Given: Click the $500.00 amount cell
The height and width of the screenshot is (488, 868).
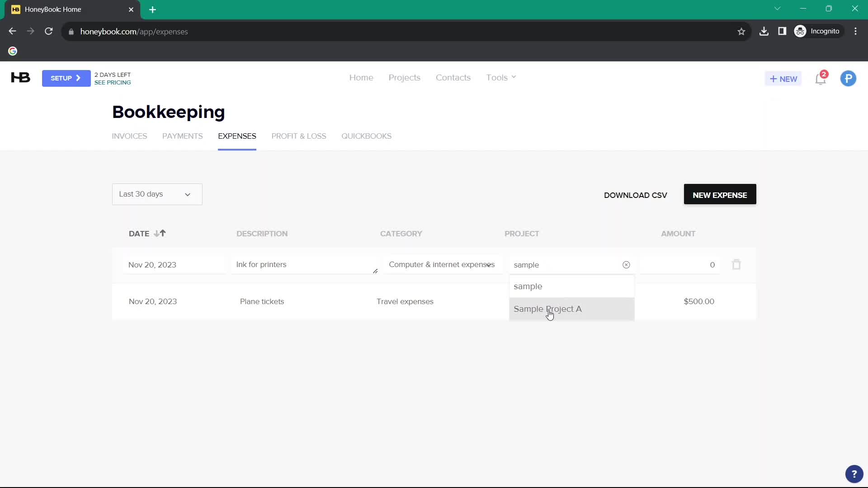Looking at the screenshot, I should coord(699,301).
